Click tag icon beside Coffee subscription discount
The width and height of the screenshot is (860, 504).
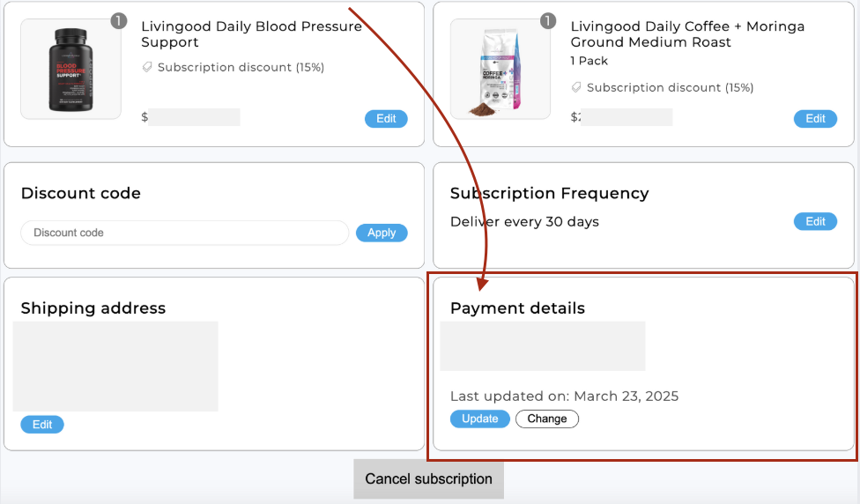[576, 87]
